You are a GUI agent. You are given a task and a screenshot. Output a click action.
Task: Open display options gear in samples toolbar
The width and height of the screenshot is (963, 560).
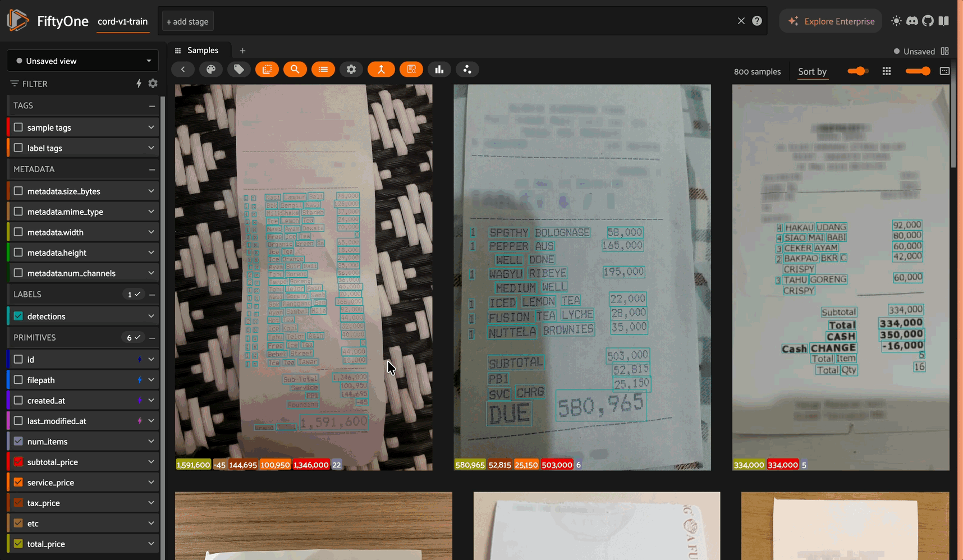[x=351, y=70]
